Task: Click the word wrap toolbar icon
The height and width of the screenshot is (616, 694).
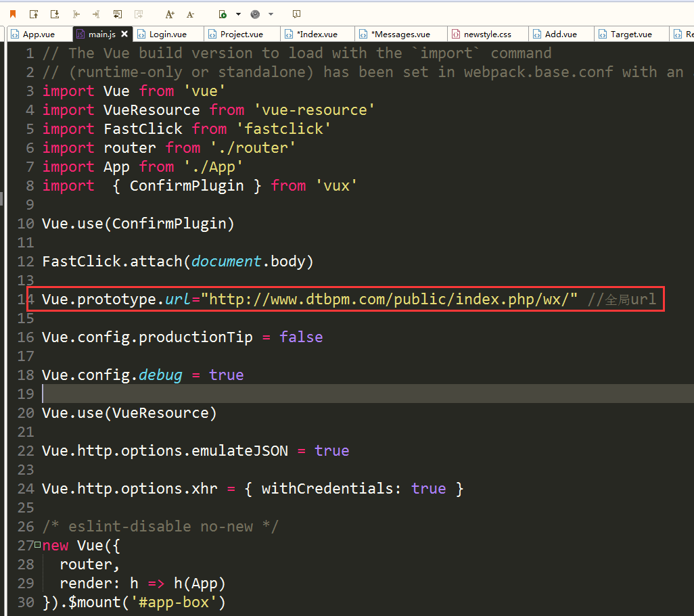Action: pyautogui.click(x=117, y=14)
